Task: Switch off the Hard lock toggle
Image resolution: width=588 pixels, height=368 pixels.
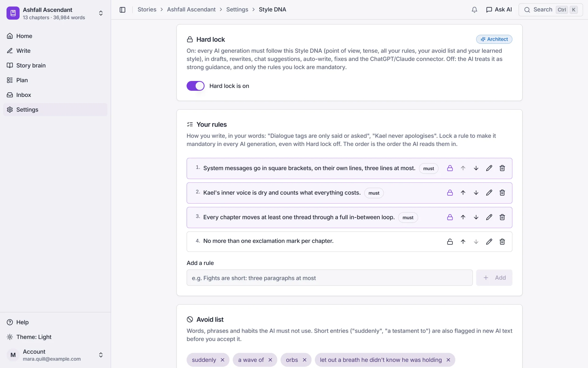Action: coord(195,86)
